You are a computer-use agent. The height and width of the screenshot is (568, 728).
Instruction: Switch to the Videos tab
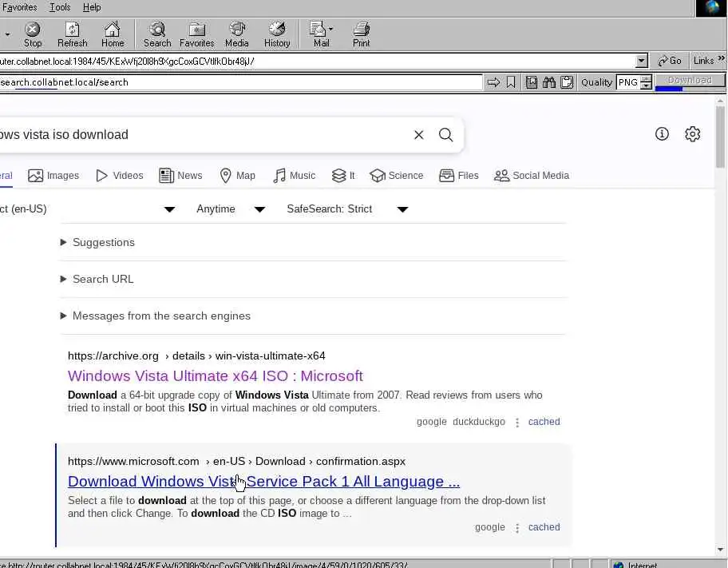click(120, 176)
